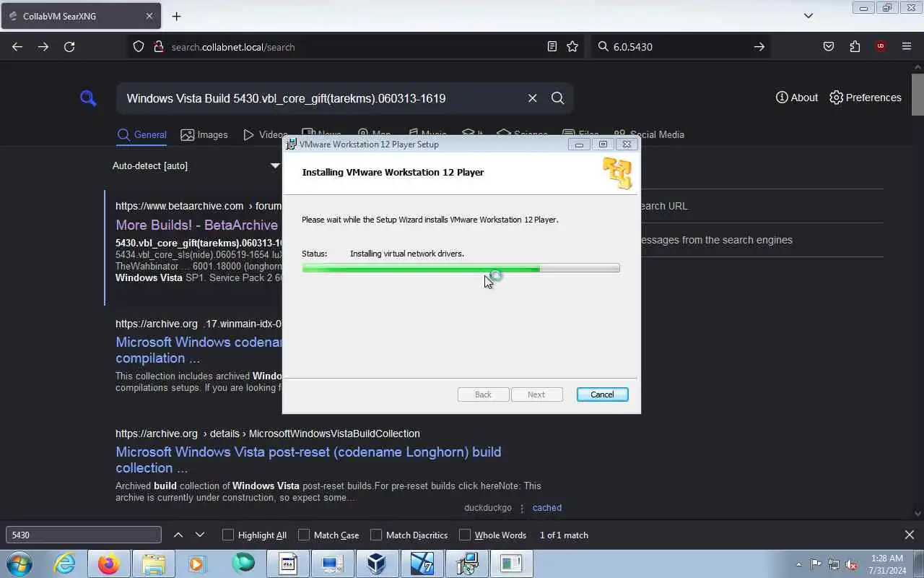Click the browser Forward arrow
Screen dimensions: 924x578
pyautogui.click(x=43, y=47)
